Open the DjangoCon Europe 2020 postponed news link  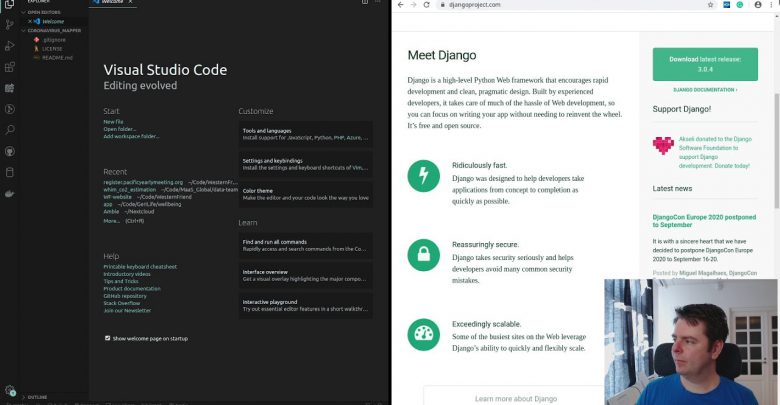point(704,221)
